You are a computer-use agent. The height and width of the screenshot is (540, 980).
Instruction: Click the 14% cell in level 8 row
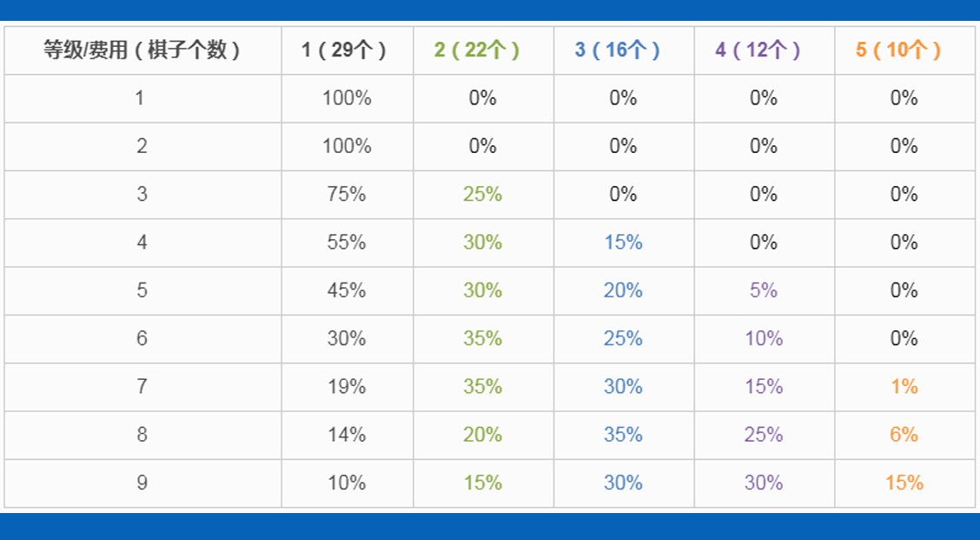coord(346,435)
